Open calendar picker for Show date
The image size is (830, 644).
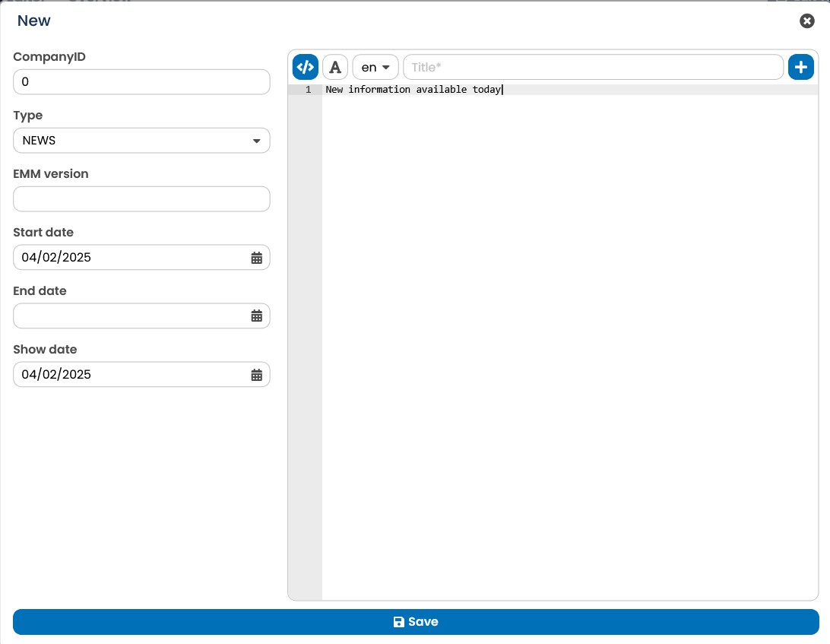257,375
